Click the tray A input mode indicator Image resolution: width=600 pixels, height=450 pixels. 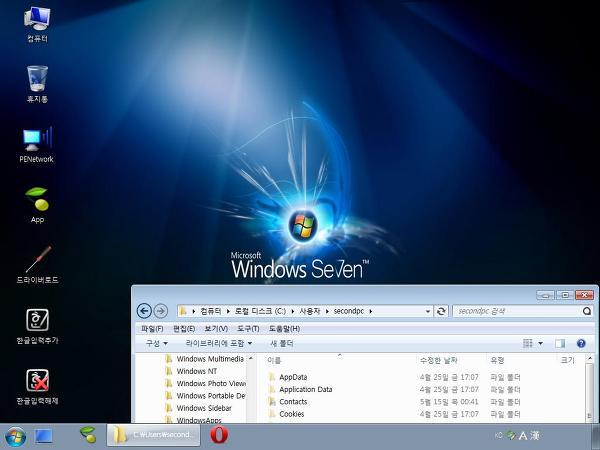click(523, 435)
